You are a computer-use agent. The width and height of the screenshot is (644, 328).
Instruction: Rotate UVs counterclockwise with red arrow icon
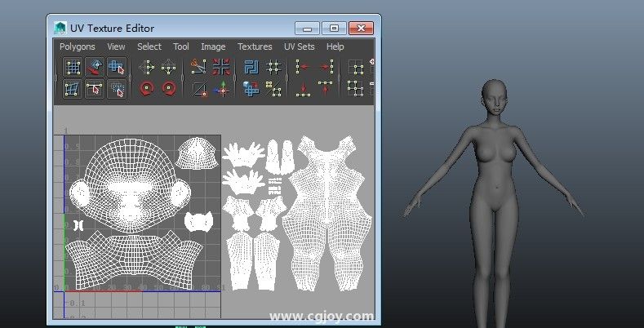[148, 88]
